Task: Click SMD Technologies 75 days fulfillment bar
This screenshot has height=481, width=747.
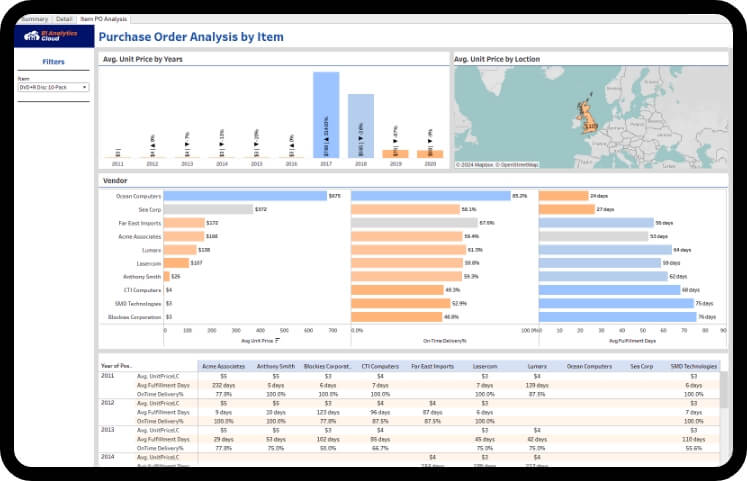Action: click(x=616, y=303)
